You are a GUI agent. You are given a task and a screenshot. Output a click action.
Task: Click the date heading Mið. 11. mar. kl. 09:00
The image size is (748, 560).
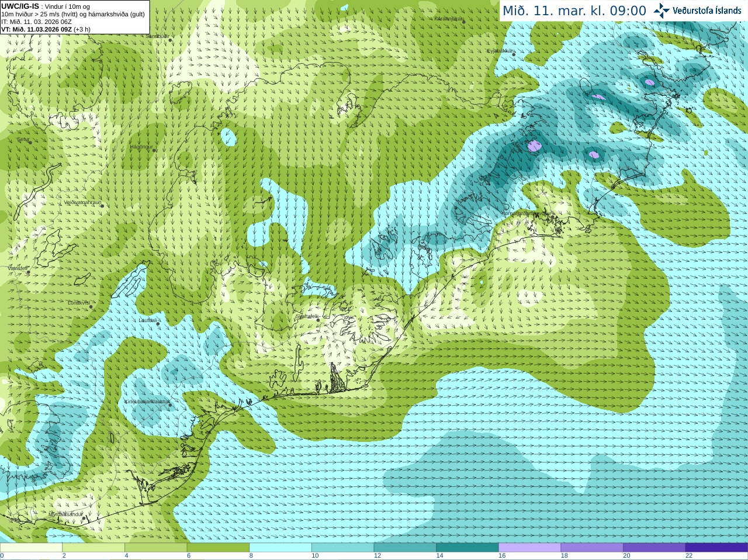click(x=574, y=11)
